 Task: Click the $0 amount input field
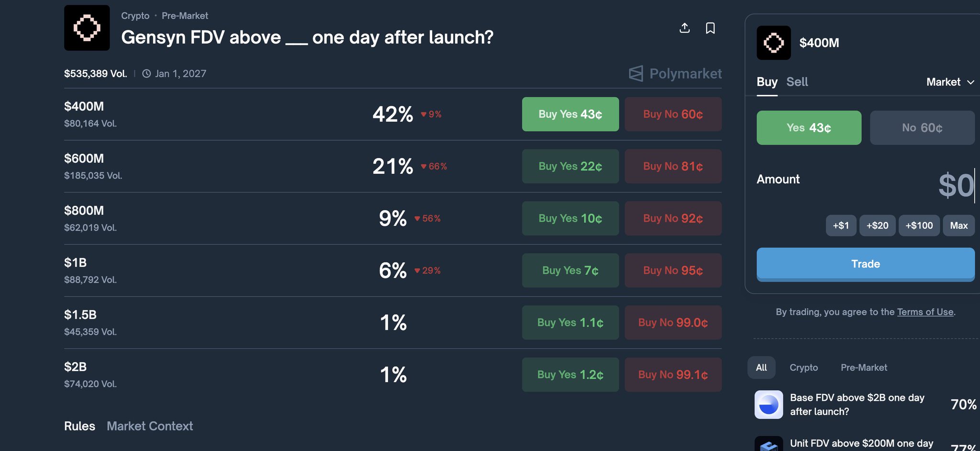955,186
